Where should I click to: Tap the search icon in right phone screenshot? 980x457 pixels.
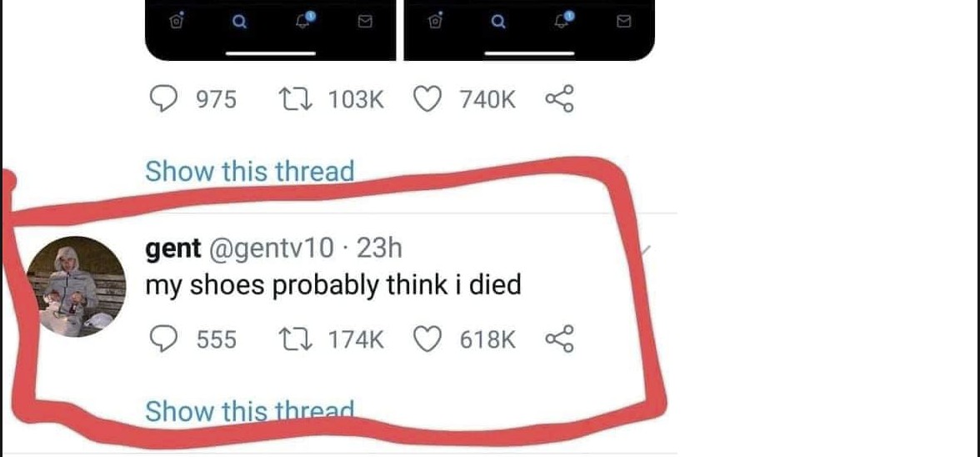(497, 23)
